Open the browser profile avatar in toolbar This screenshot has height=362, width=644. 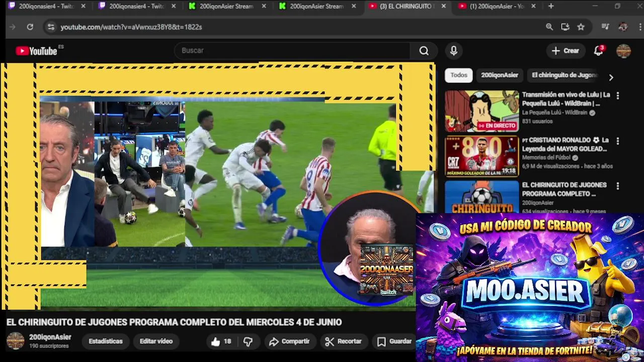(x=623, y=27)
